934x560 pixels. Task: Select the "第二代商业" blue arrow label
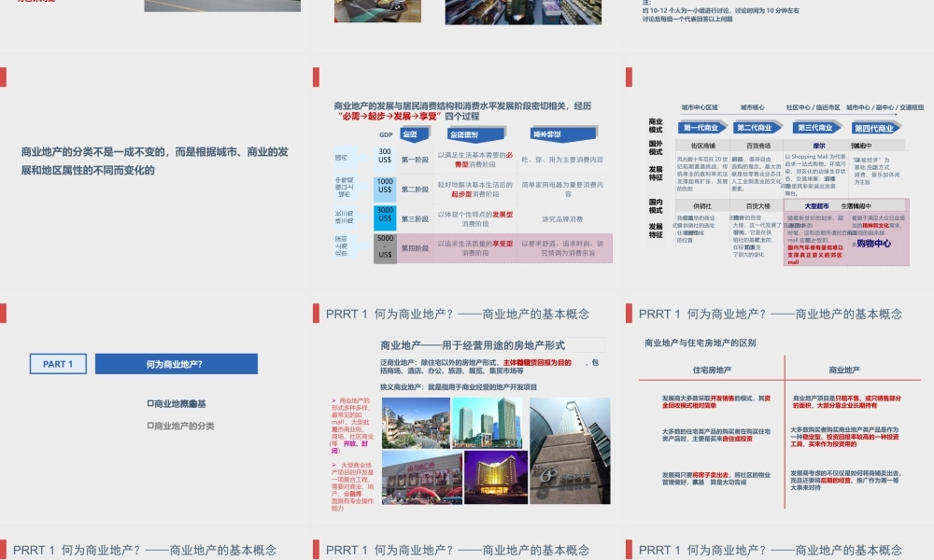click(756, 127)
